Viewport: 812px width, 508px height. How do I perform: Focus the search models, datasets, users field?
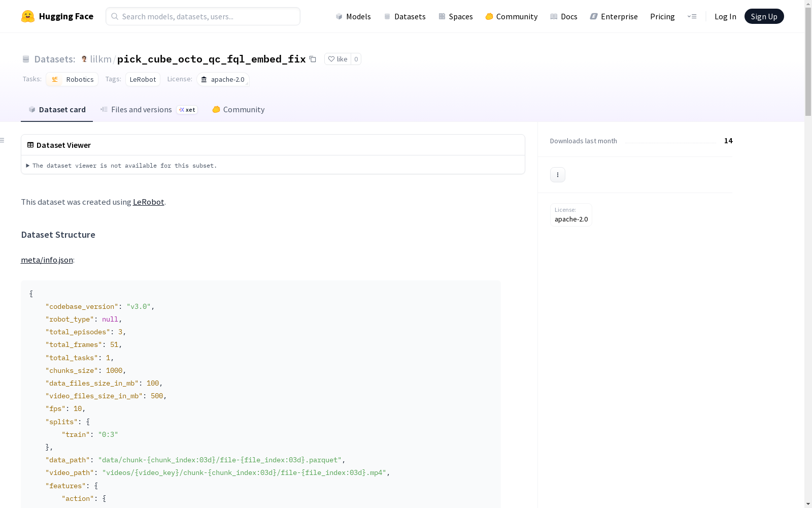(x=203, y=16)
